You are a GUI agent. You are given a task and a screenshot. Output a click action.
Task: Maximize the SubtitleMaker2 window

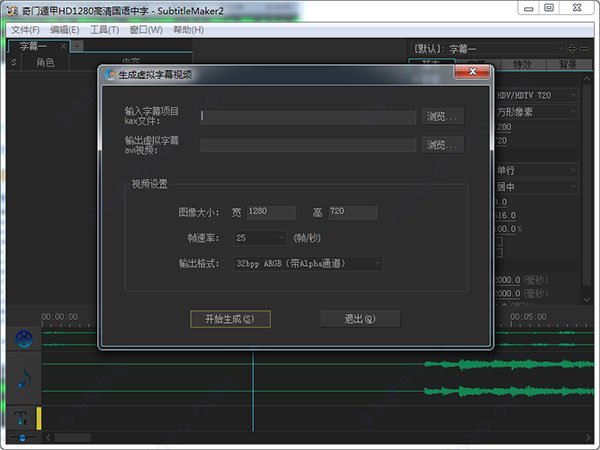coord(549,8)
